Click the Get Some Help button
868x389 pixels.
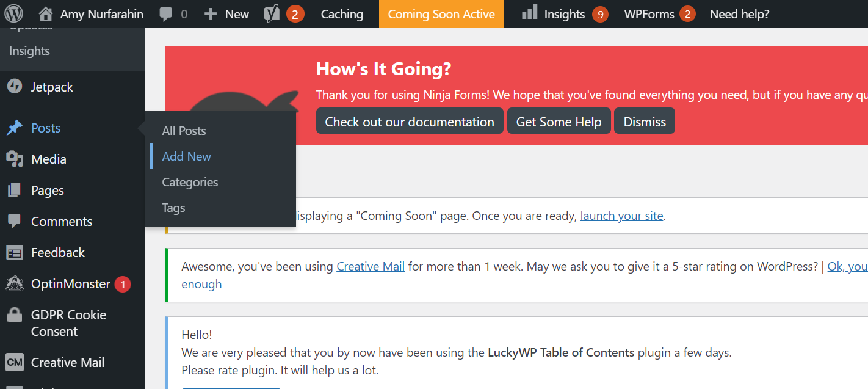(x=559, y=121)
